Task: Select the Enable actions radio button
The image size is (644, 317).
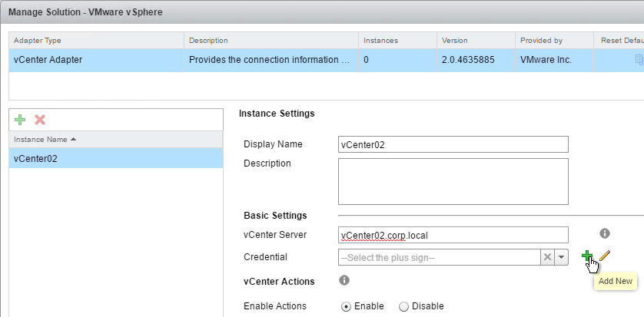Action: tap(347, 306)
